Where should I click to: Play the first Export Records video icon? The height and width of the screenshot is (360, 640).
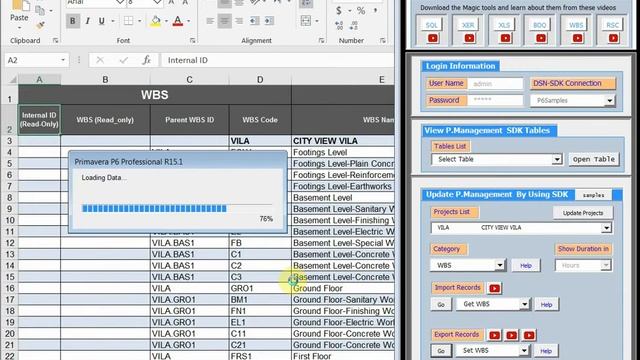coord(495,336)
